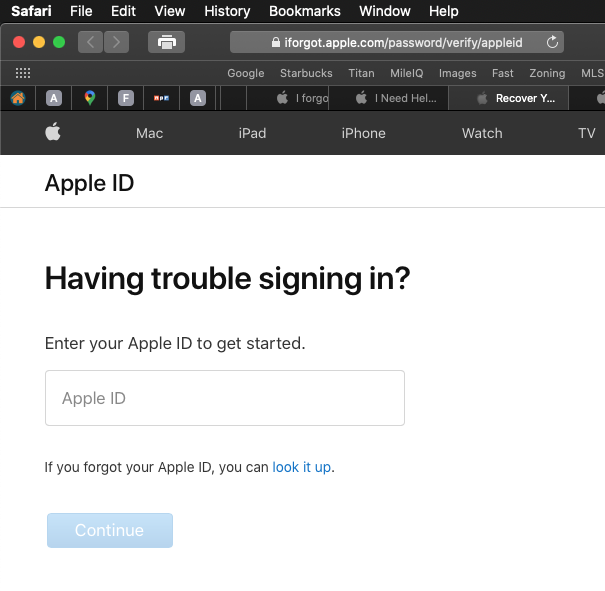This screenshot has width=605, height=591.
Task: Open the MileIQ bookmark
Action: 407,73
